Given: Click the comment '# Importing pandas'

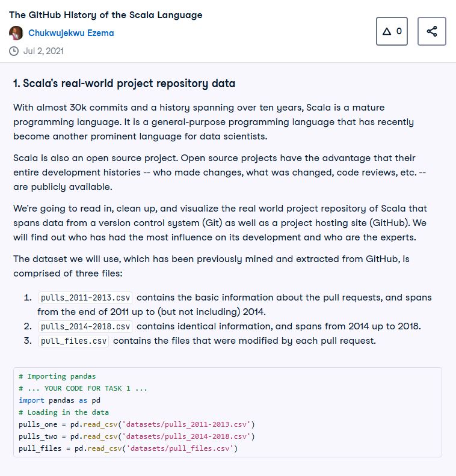Looking at the screenshot, I should tap(57, 376).
